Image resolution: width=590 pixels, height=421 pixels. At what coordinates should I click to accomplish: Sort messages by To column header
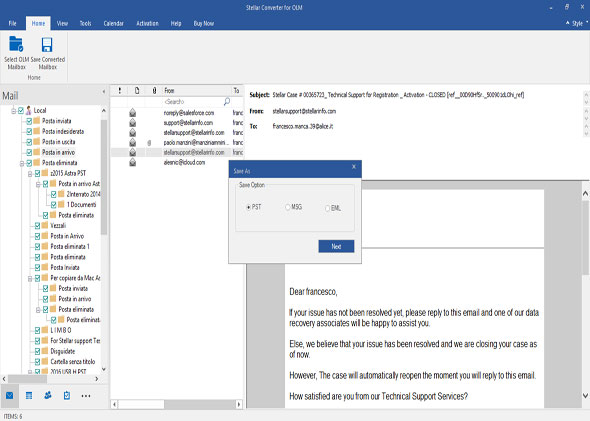point(237,90)
